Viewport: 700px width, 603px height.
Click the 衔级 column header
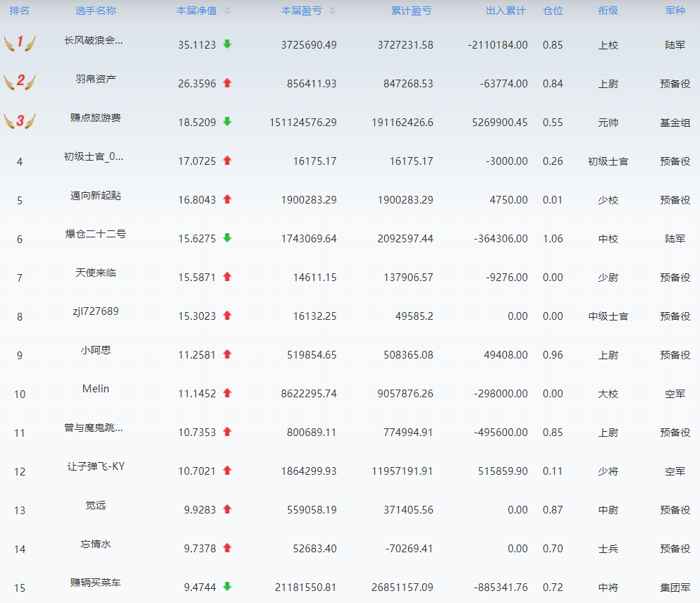[608, 11]
